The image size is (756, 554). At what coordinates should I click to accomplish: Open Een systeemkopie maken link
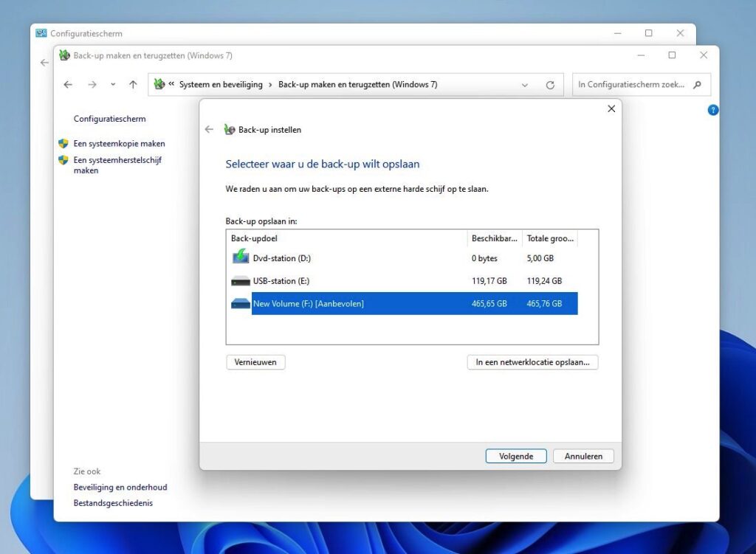[119, 144]
